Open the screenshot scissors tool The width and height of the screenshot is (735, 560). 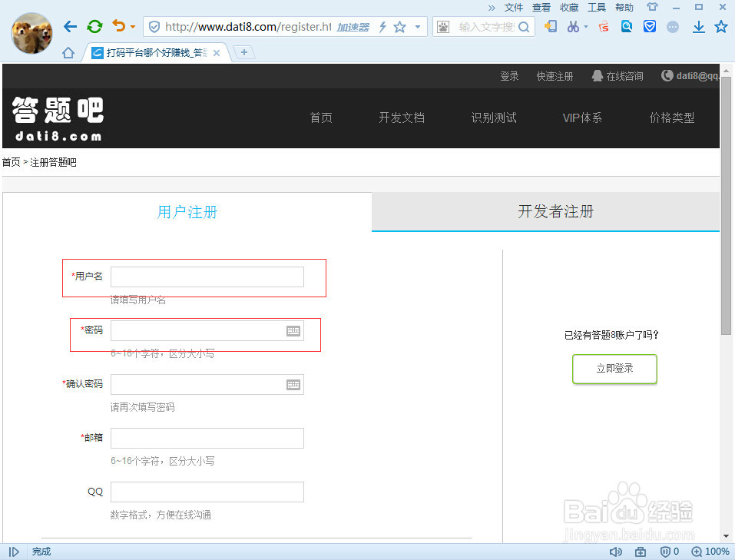(574, 26)
